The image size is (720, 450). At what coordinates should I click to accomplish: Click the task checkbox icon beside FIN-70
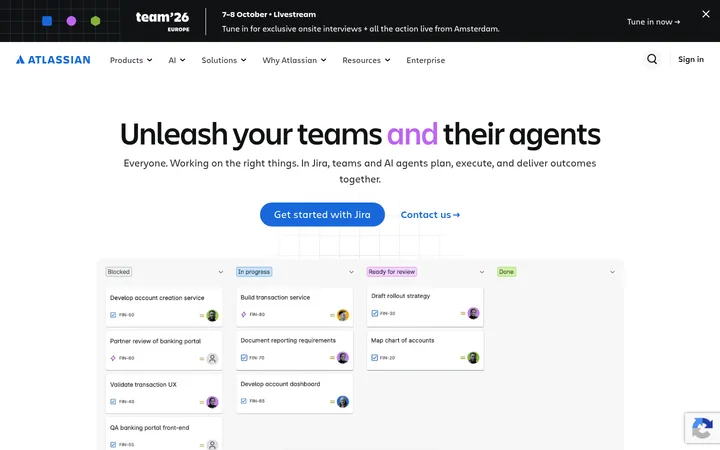click(244, 358)
